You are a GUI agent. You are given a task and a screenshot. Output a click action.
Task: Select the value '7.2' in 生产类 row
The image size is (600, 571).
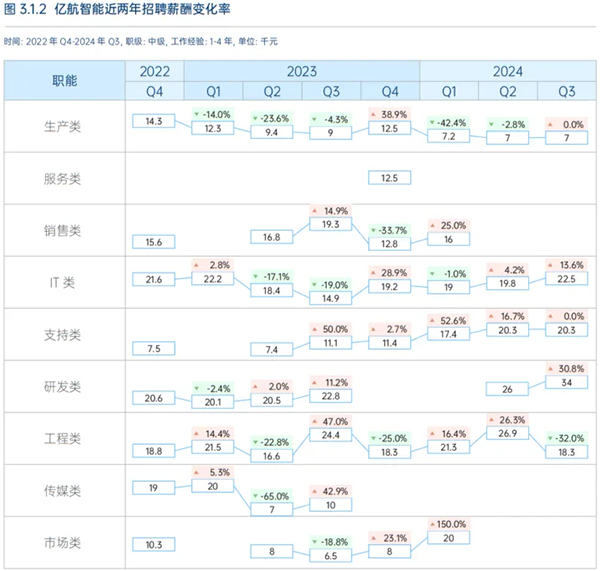click(448, 136)
